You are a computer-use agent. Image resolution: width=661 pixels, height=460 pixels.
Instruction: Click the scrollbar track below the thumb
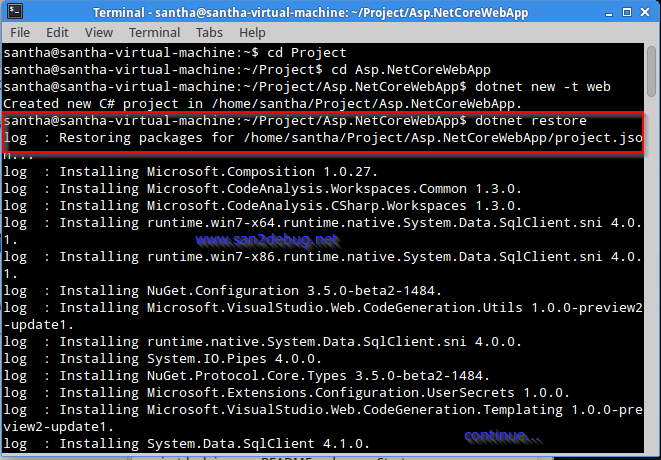[652, 274]
